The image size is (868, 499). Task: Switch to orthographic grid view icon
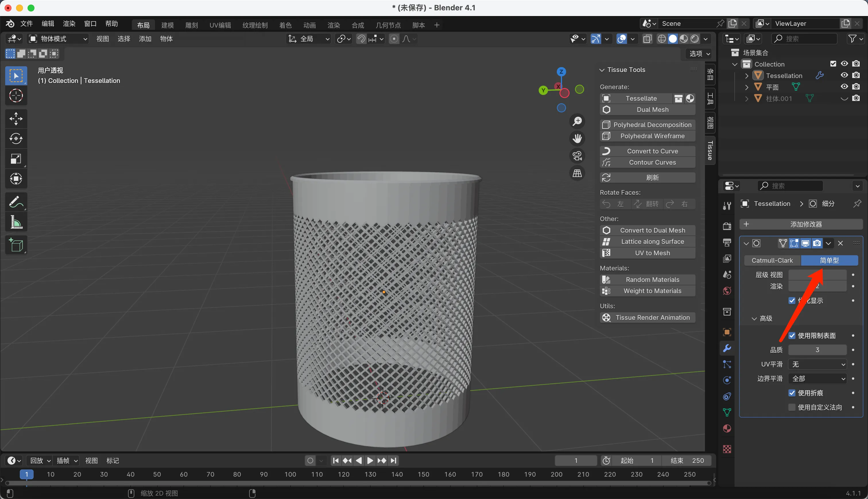[577, 174]
